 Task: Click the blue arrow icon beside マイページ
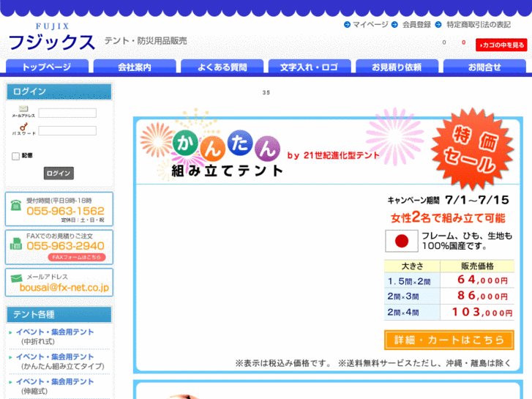[347, 25]
